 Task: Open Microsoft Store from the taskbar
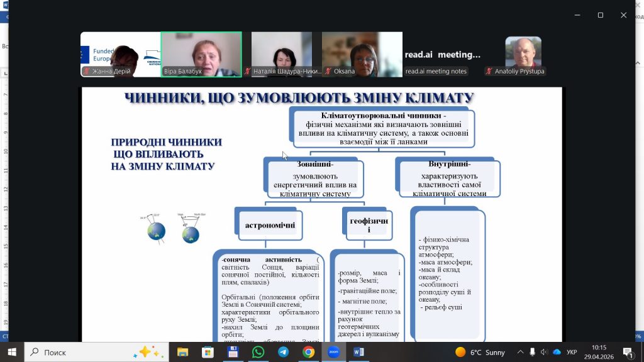coord(208,352)
